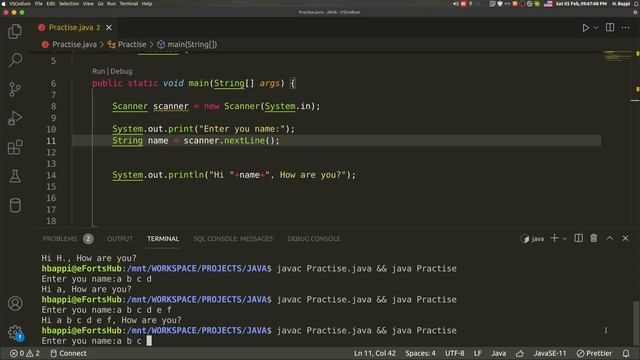
Task: Change language mode Java
Action: tap(498, 353)
